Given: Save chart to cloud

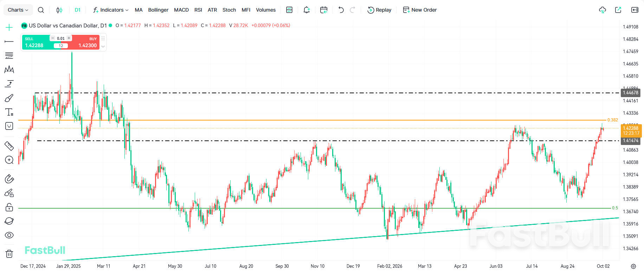Looking at the screenshot, I should (x=603, y=10).
